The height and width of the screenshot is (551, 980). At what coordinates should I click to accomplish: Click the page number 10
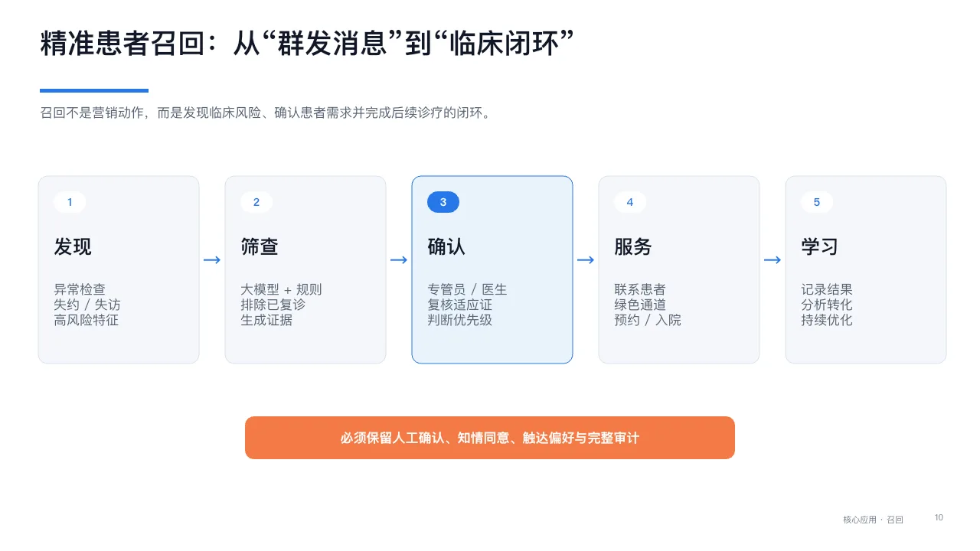(939, 518)
